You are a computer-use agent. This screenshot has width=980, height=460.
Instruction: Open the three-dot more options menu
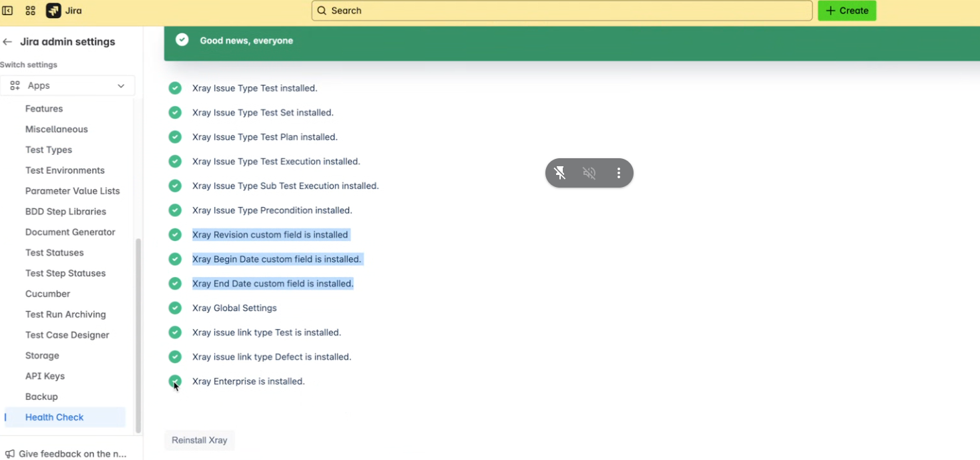tap(619, 174)
